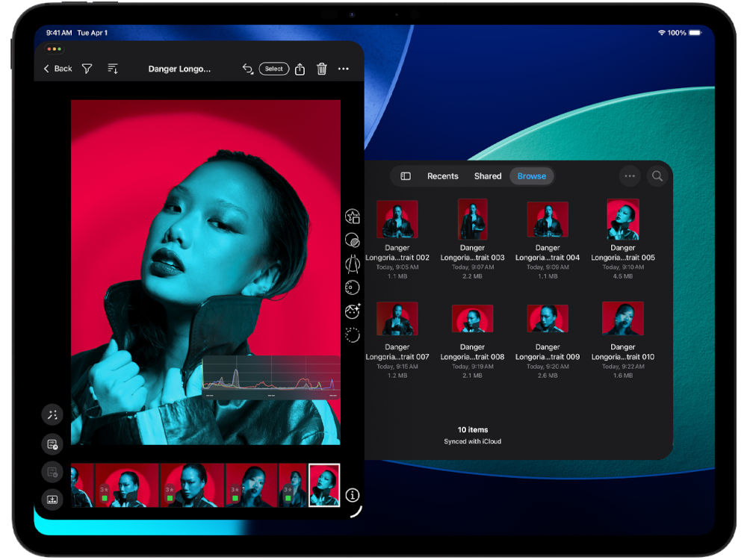Image resolution: width=747 pixels, height=560 pixels.
Task: Switch to the Recents tab
Action: pos(443,176)
